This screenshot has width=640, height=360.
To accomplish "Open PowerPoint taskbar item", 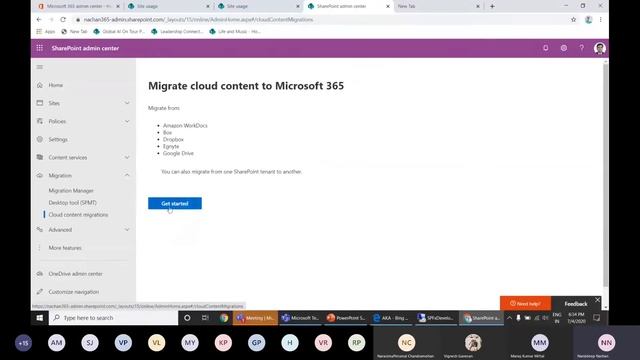I will [346, 318].
